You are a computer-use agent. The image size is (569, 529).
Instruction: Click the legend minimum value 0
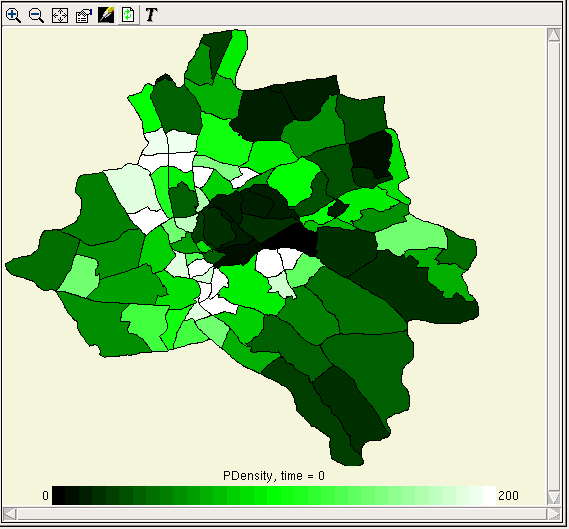tap(45, 496)
